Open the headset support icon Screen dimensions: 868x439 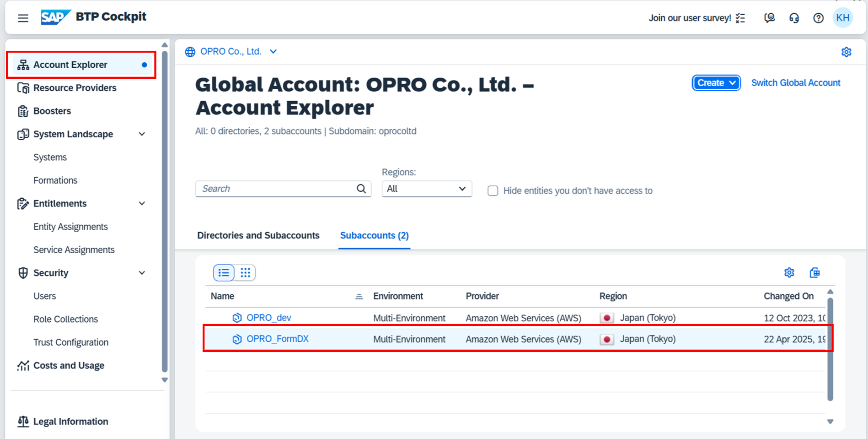794,18
